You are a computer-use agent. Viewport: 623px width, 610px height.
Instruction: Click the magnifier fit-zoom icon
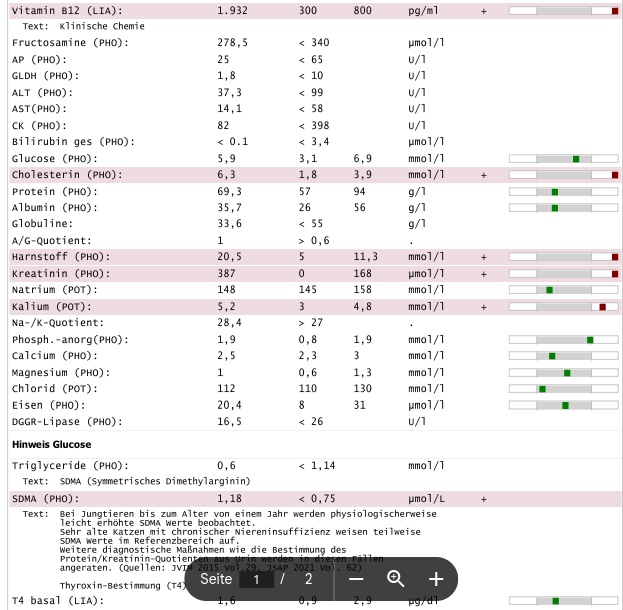[395, 579]
